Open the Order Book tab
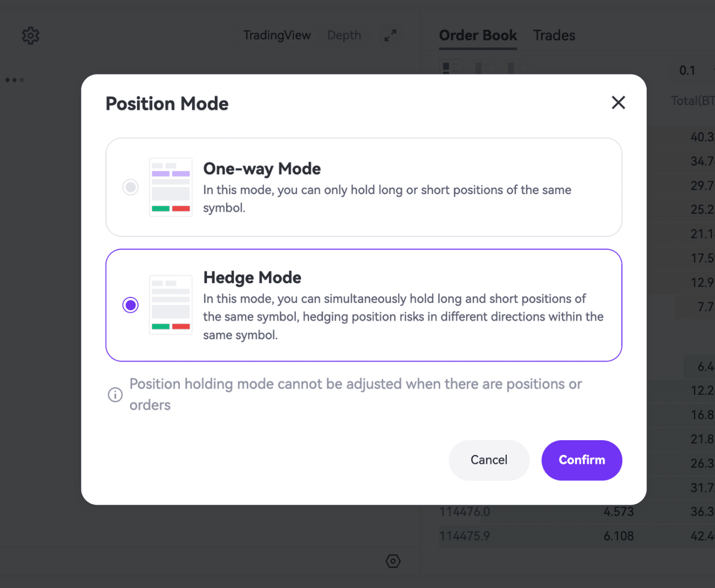This screenshot has width=715, height=588. point(478,35)
